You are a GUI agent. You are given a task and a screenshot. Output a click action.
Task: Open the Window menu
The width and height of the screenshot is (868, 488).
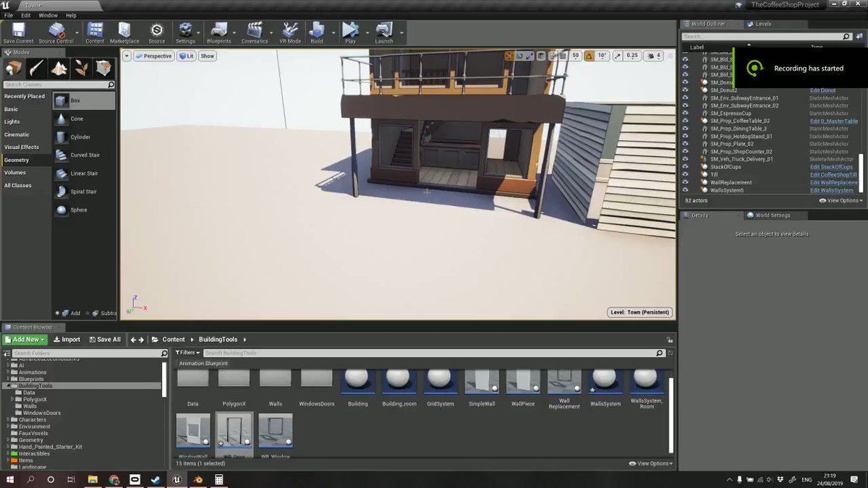48,15
